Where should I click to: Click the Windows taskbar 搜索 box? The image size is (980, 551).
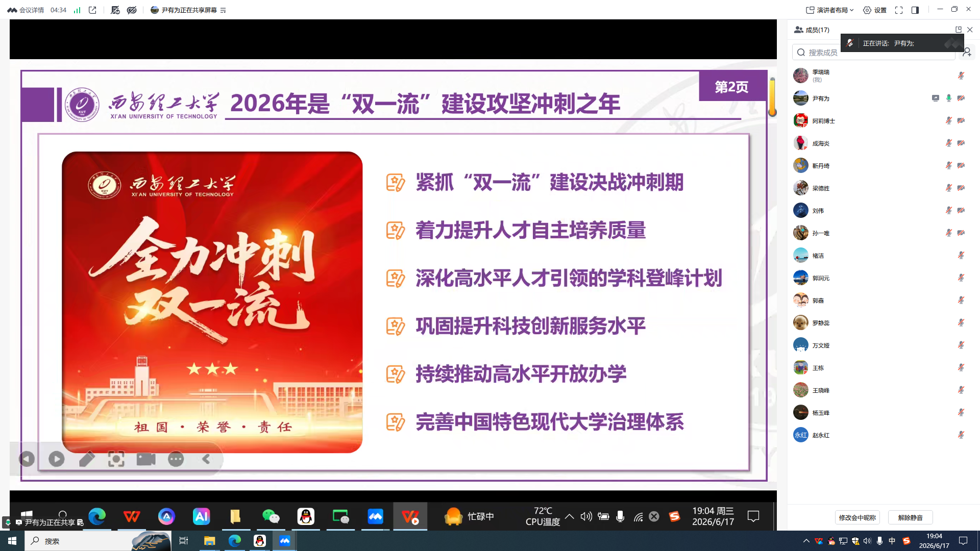[97, 541]
